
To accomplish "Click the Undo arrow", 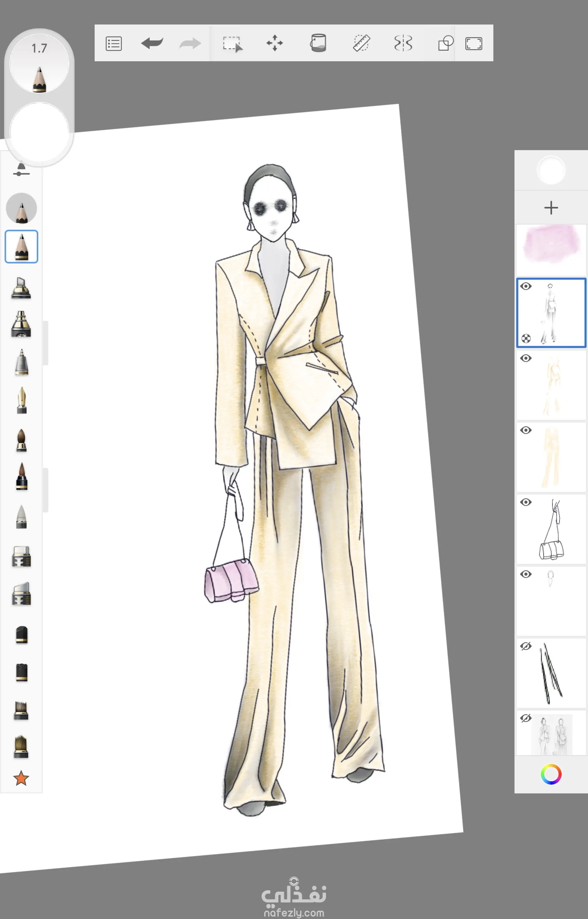I will click(x=152, y=43).
